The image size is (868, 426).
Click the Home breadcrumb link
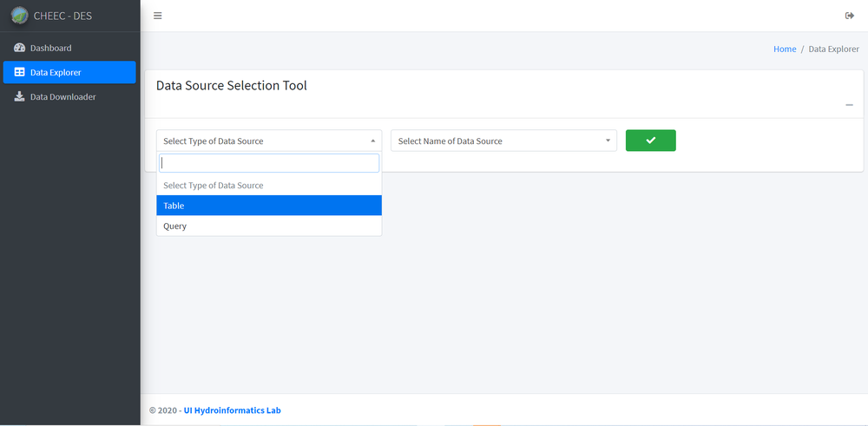(x=785, y=49)
